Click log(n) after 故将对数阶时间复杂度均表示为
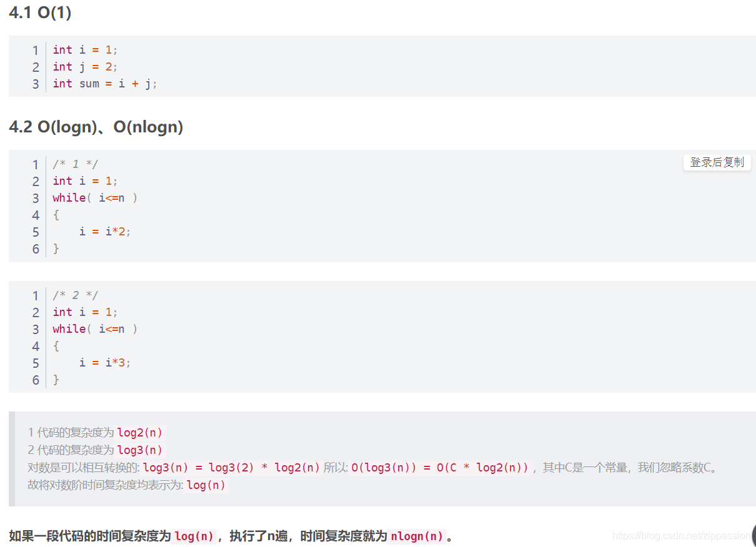Screen dimensions: 756x547 (206, 485)
